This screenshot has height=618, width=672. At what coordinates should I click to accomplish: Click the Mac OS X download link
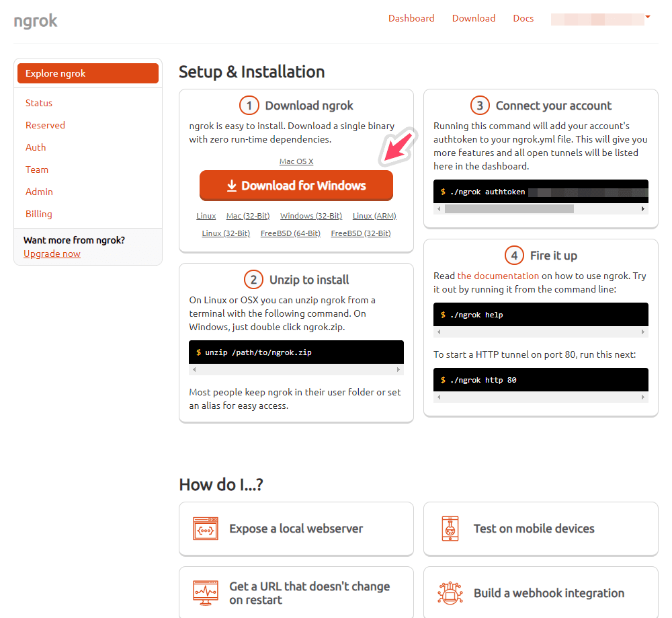(296, 161)
